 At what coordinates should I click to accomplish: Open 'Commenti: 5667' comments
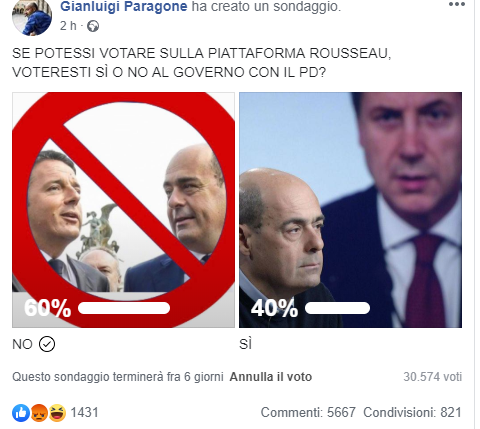coord(308,412)
